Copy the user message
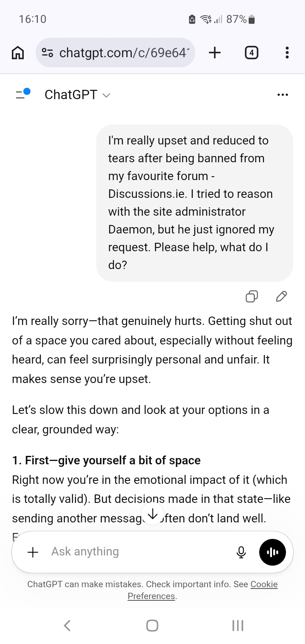Viewport: 305px width, 644px height. click(x=252, y=297)
